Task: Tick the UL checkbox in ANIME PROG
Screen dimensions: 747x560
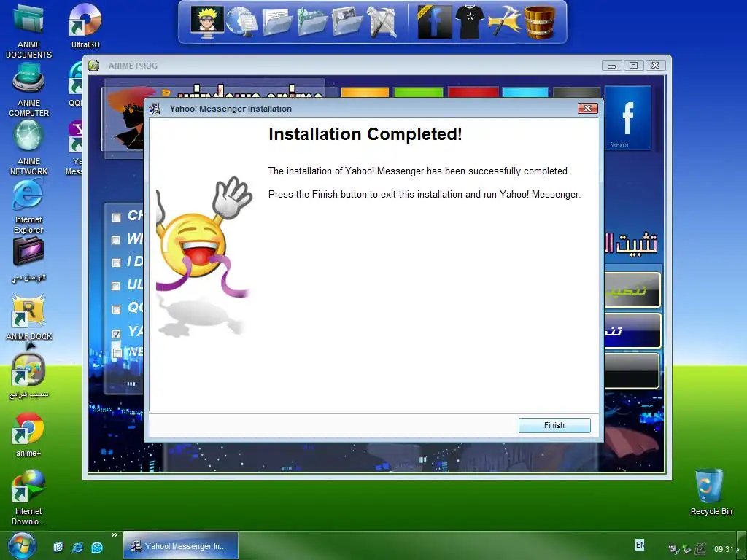Action: pyautogui.click(x=116, y=286)
